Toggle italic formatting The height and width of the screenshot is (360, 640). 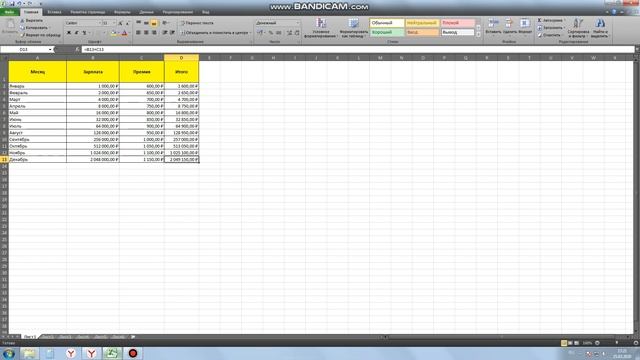click(77, 33)
